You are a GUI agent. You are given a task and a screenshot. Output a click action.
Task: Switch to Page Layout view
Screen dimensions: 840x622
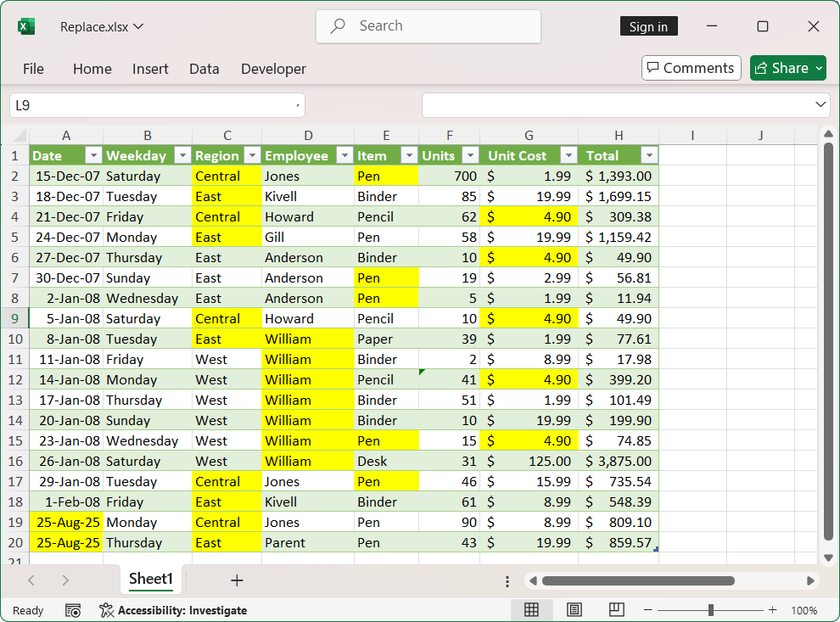pos(574,610)
